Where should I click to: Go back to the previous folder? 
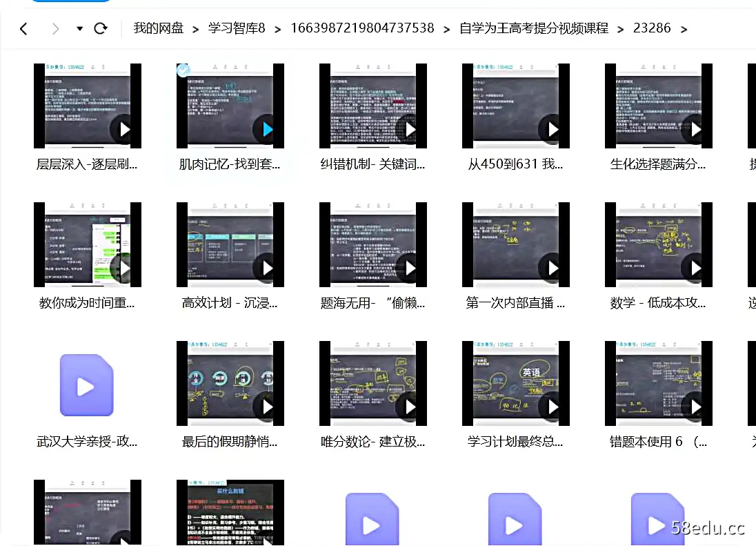(x=23, y=29)
